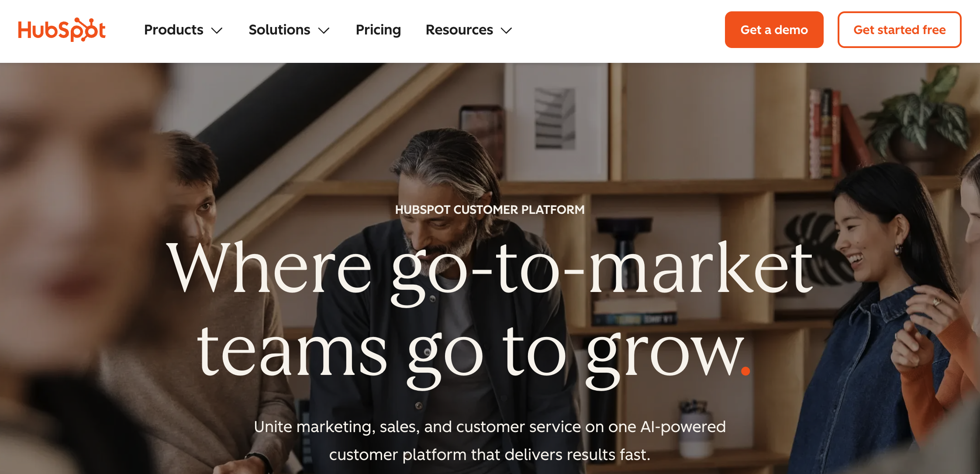Expand the chevron beside Solutions

[324, 31]
